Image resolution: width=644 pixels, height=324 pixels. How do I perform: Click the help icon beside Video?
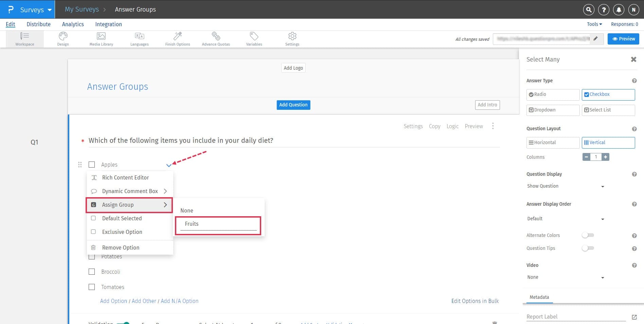tap(634, 266)
